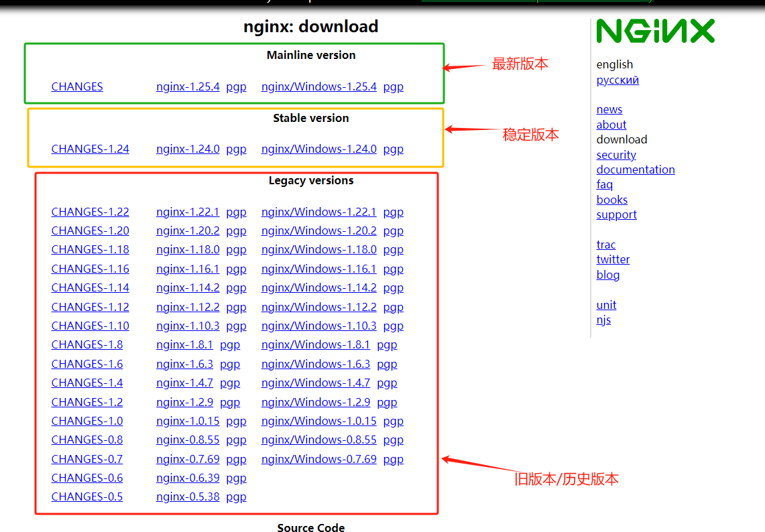Download nginx/Windows-1.24.0 stable build
765x532 pixels.
[x=318, y=149]
